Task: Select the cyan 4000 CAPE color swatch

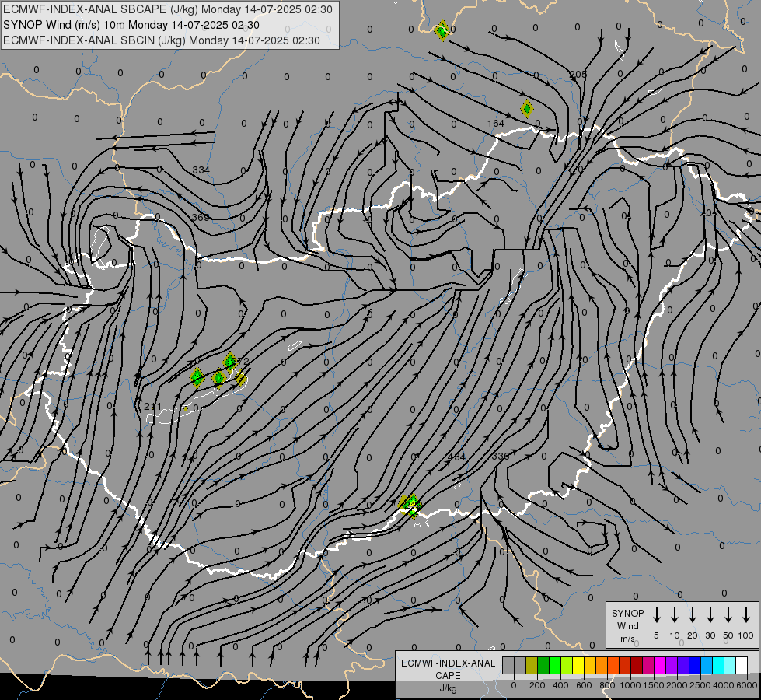Action: tap(717, 666)
